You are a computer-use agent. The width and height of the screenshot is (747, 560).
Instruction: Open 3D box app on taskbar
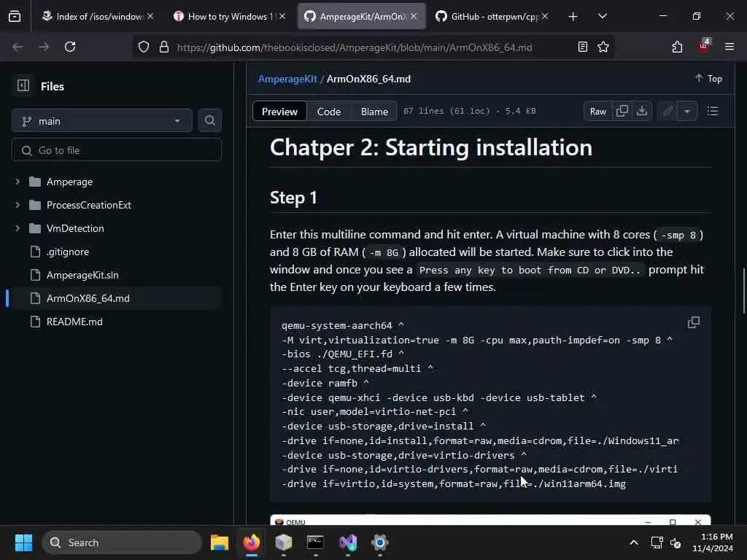[284, 542]
